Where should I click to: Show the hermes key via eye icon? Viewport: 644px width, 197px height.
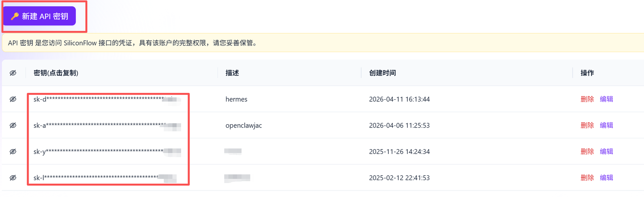click(13, 99)
